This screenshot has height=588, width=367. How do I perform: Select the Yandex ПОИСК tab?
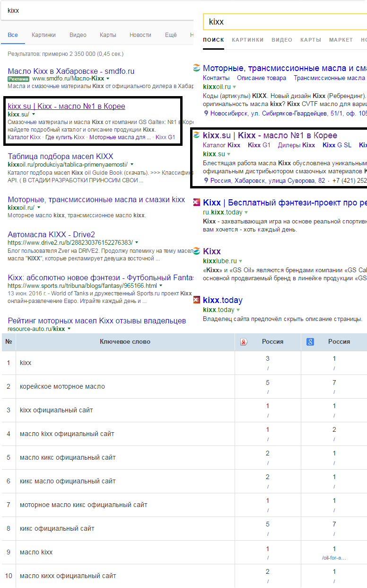(x=214, y=40)
